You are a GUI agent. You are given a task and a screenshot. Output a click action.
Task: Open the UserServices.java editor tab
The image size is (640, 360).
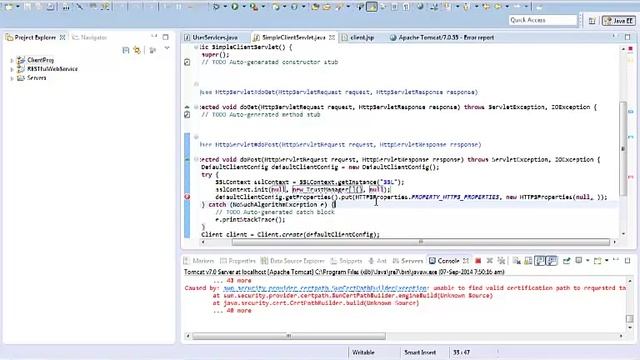(x=211, y=38)
